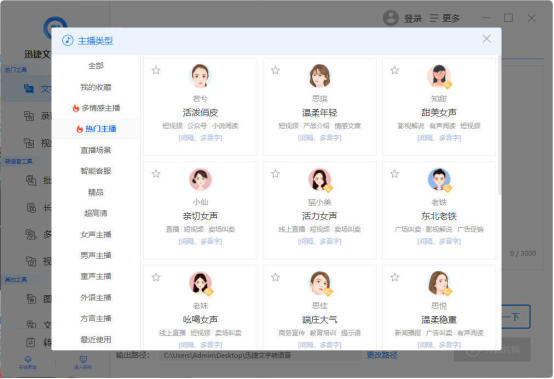Open the 直播场景 category

[x=96, y=150]
